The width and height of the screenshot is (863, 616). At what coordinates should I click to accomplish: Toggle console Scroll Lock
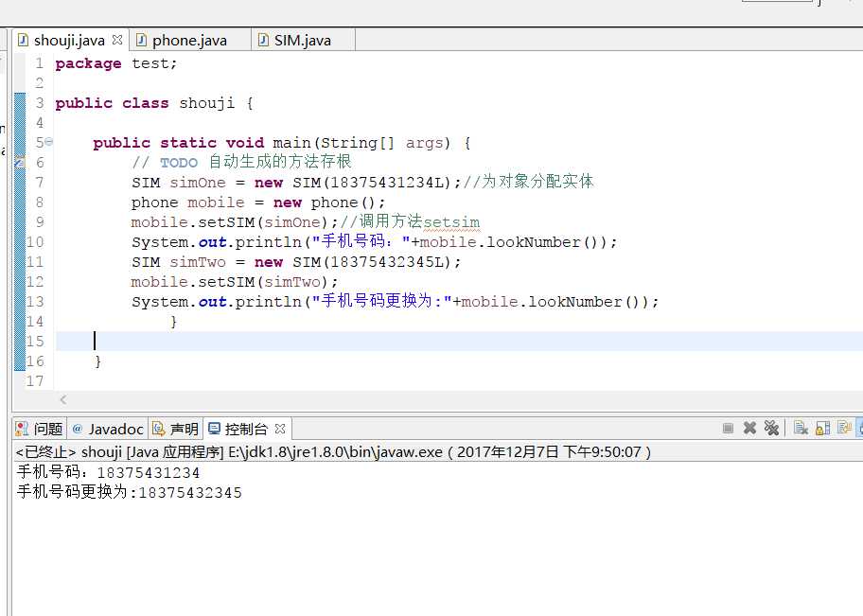pyautogui.click(x=823, y=429)
